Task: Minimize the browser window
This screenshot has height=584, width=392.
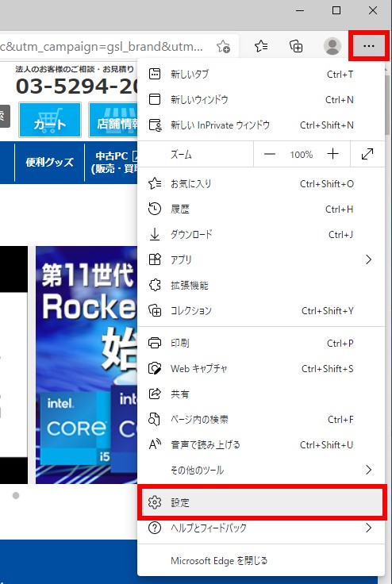Action: [300, 10]
